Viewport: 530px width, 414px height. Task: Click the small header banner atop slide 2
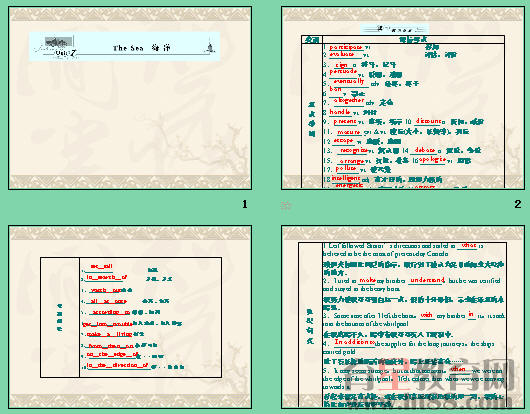[x=394, y=29]
